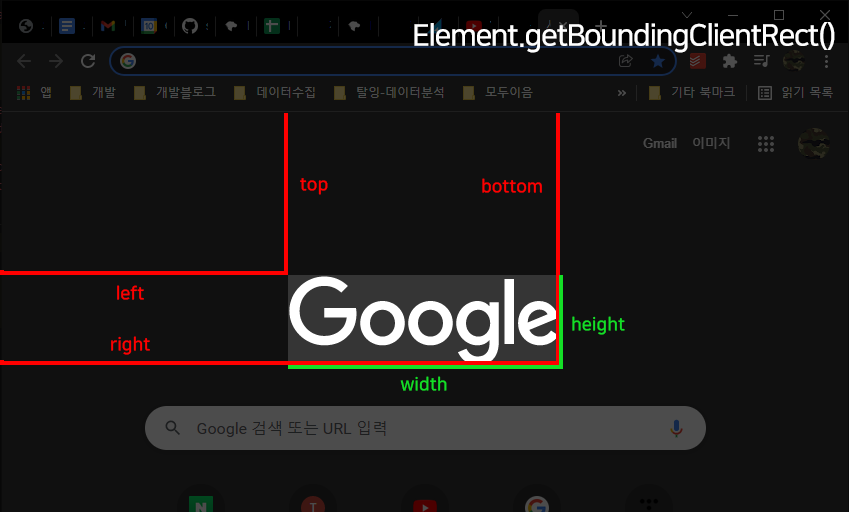Open the extensions puzzle icon
Screen dimensions: 849x512
tap(730, 61)
